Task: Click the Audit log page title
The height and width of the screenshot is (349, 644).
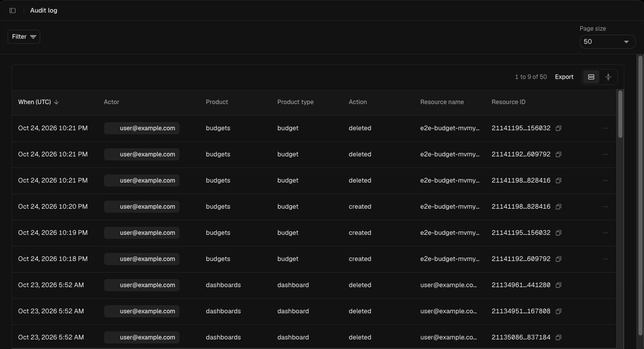Action: pyautogui.click(x=44, y=11)
